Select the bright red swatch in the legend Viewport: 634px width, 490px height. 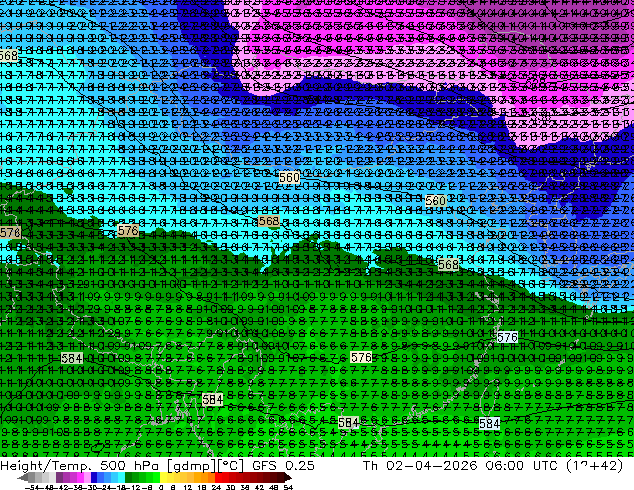218,477
